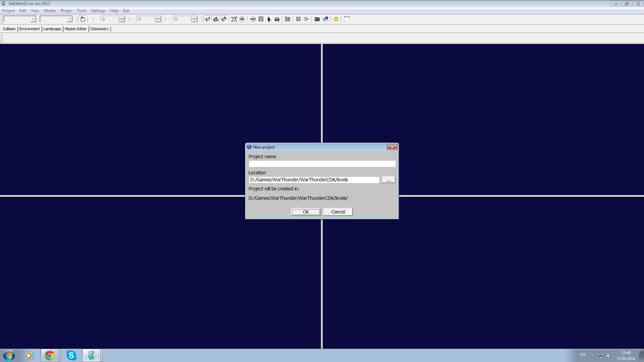Click the rotate/refresh arrow toolbar icon
This screenshot has height=362, width=644.
point(83,19)
